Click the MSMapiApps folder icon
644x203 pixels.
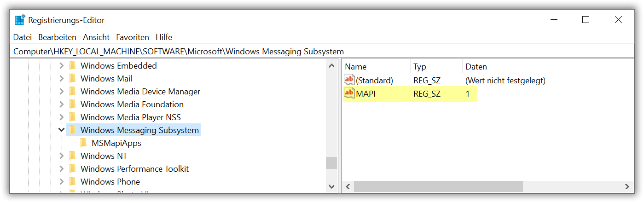(83, 143)
